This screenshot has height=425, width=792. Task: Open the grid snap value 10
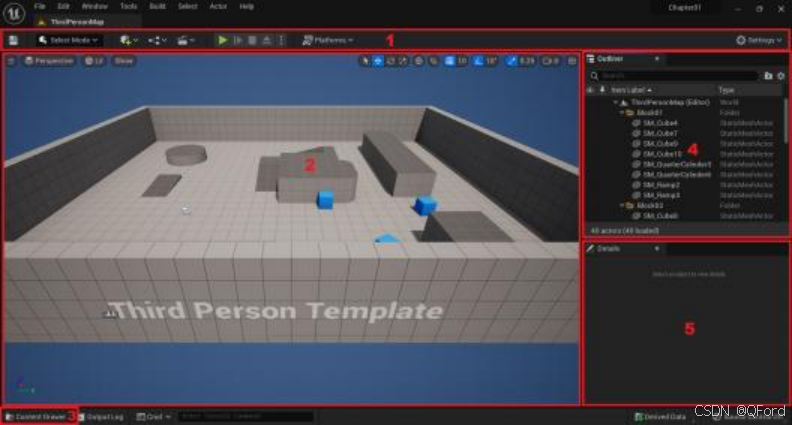tap(462, 61)
